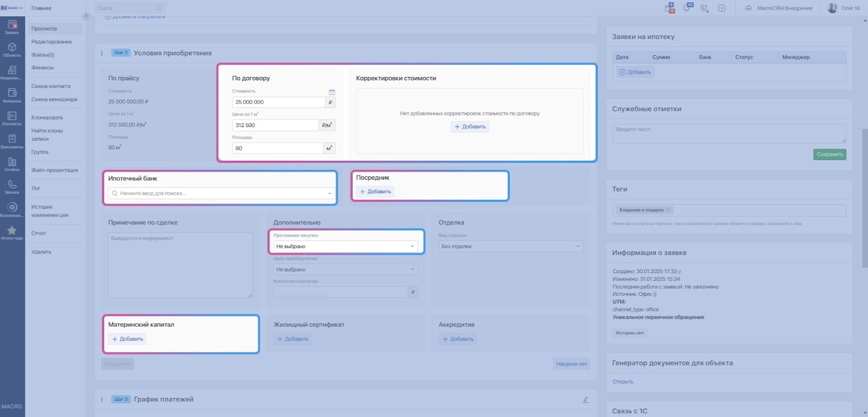The image size is (868, 417).
Task: Click the contract Стоимость input field
Action: click(x=278, y=102)
